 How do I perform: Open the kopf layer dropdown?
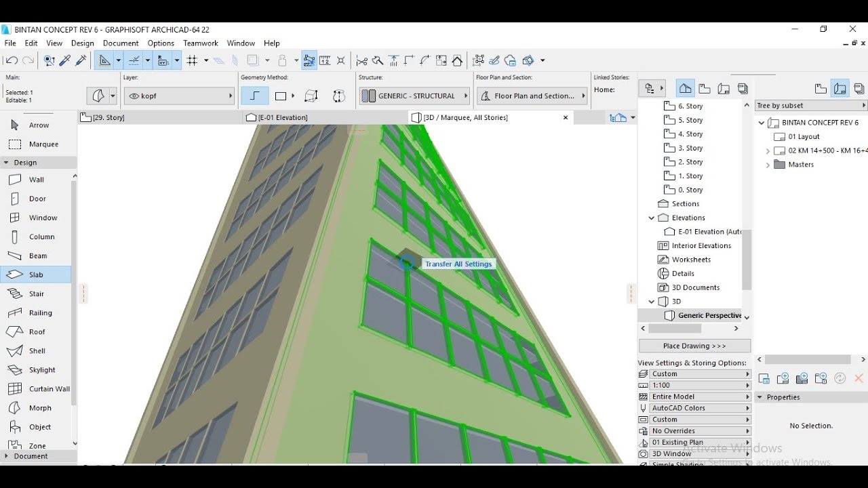pos(179,96)
